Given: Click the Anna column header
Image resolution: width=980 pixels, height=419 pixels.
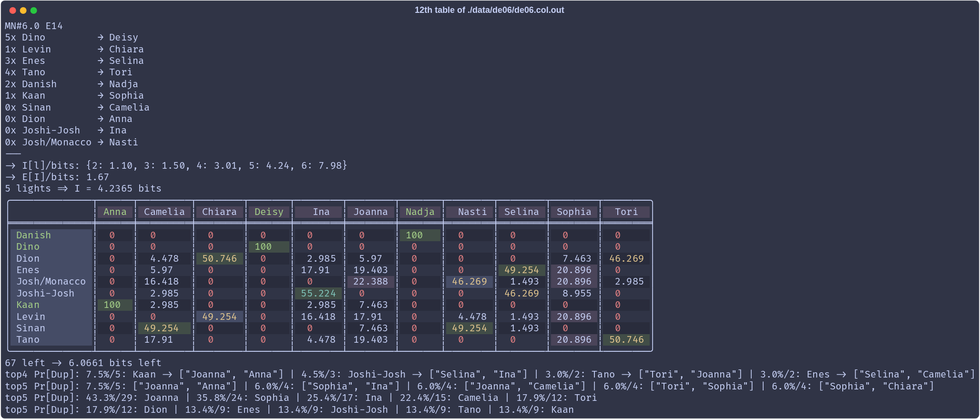Looking at the screenshot, I should click(115, 212).
